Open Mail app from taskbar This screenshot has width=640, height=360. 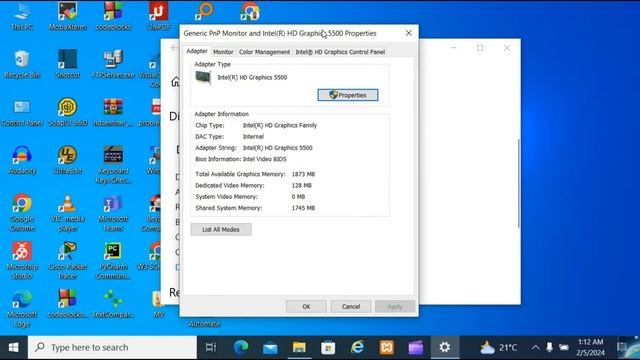(x=270, y=347)
